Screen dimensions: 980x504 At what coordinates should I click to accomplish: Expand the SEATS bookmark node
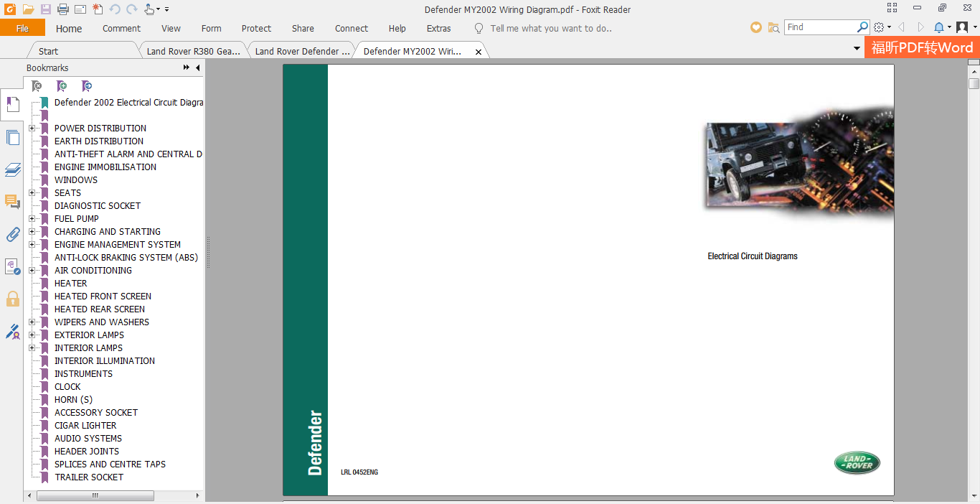click(32, 193)
